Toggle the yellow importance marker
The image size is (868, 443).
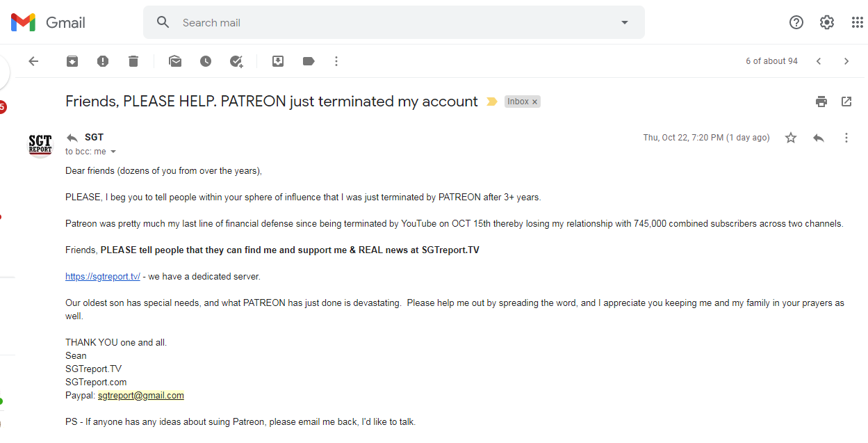point(492,102)
